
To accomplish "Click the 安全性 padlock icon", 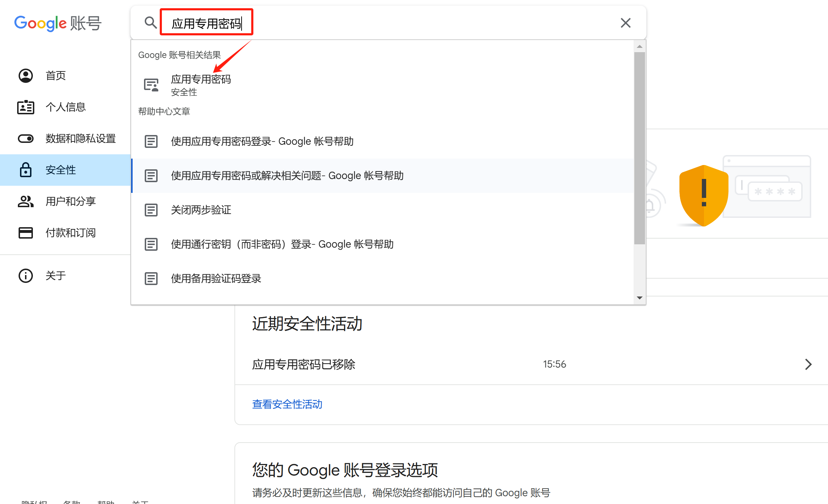I will coord(26,170).
